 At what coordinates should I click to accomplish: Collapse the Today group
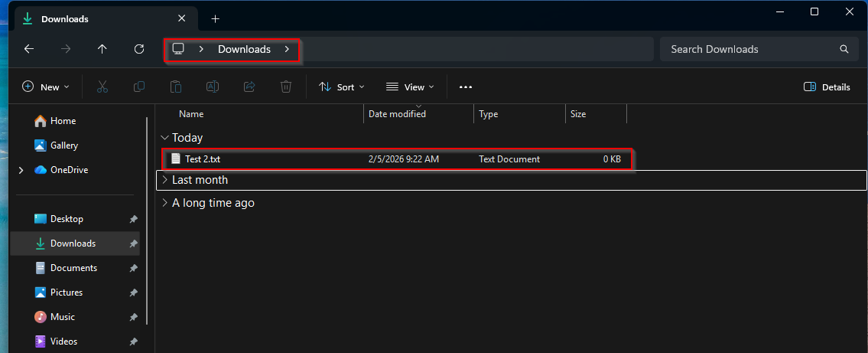[x=164, y=137]
